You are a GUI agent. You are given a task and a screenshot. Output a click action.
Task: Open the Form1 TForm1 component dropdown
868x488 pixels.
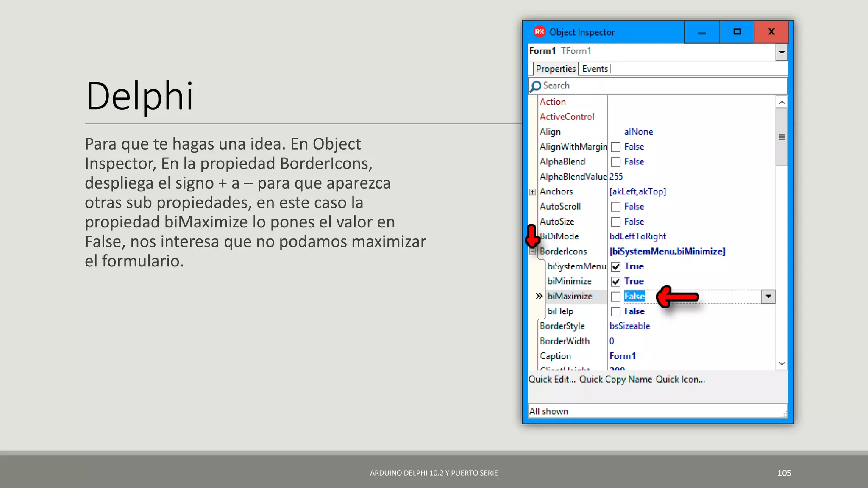782,53
